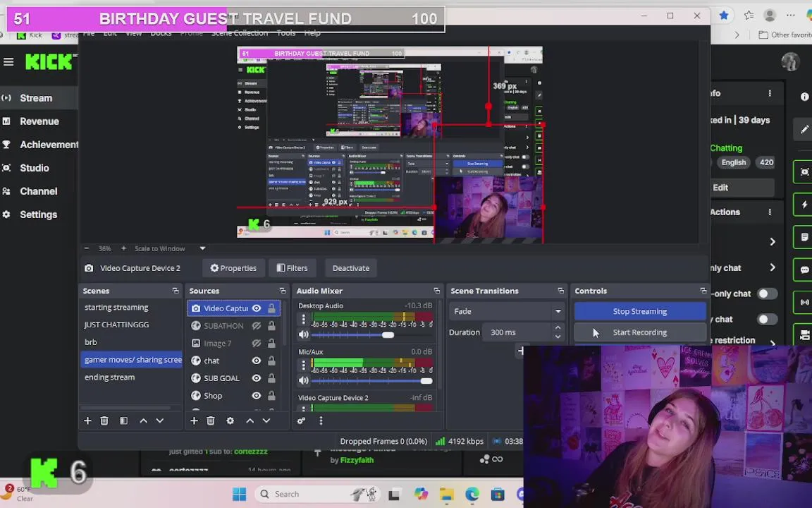Remove selected scene using Scenes trash icon

coord(104,421)
